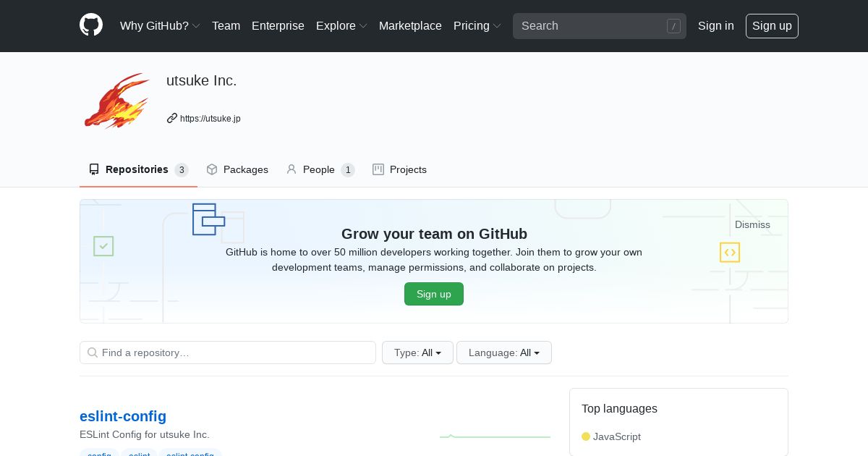The image size is (868, 456).
Task: Open the eslint-config repository
Action: tap(123, 416)
